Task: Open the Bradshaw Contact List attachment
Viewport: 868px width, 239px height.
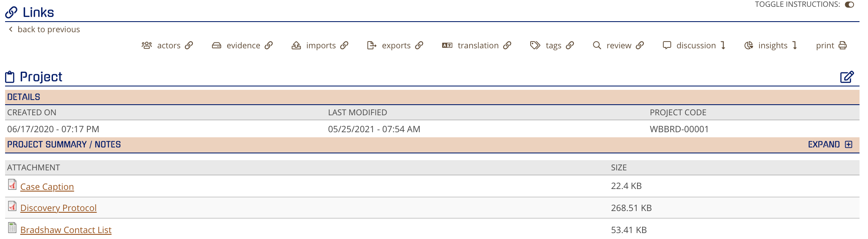Action: (x=66, y=230)
